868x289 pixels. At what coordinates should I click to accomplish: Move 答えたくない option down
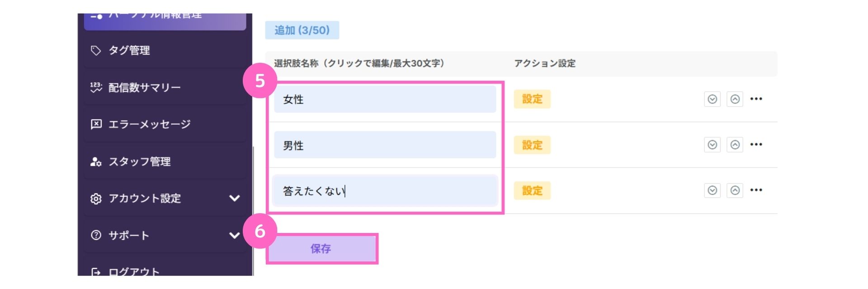coord(712,190)
